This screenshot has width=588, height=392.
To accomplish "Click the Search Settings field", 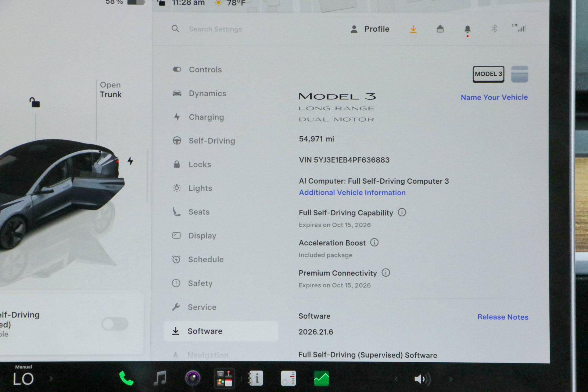I will (215, 29).
